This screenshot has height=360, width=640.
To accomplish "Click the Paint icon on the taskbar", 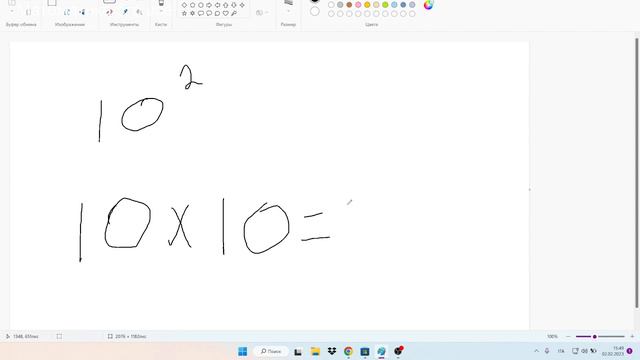I will 381,351.
